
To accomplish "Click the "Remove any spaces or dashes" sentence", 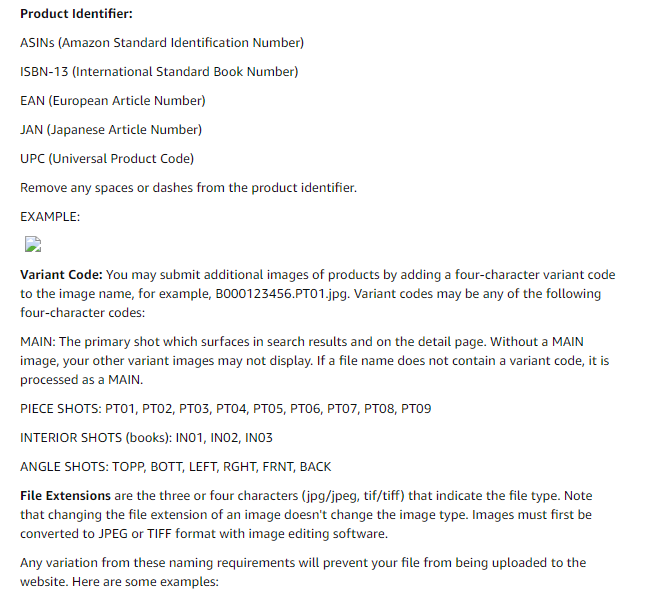I will (x=188, y=188).
